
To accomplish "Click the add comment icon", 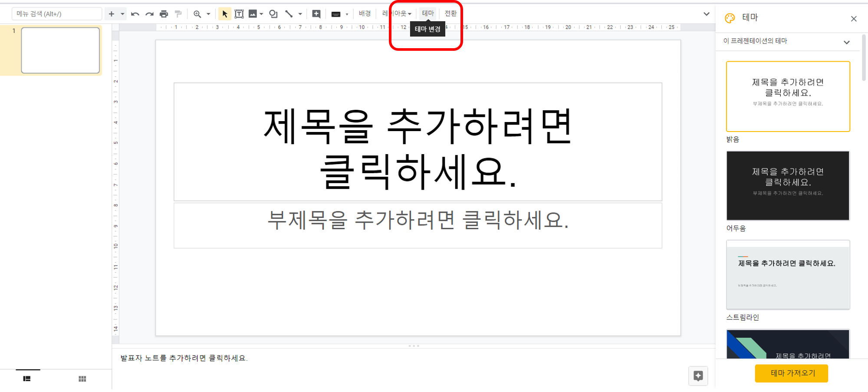I will pyautogui.click(x=316, y=14).
